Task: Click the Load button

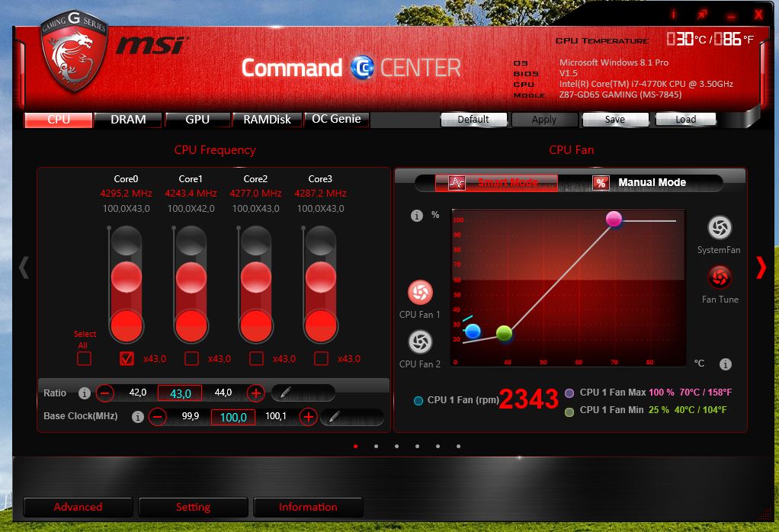Action: tap(685, 119)
